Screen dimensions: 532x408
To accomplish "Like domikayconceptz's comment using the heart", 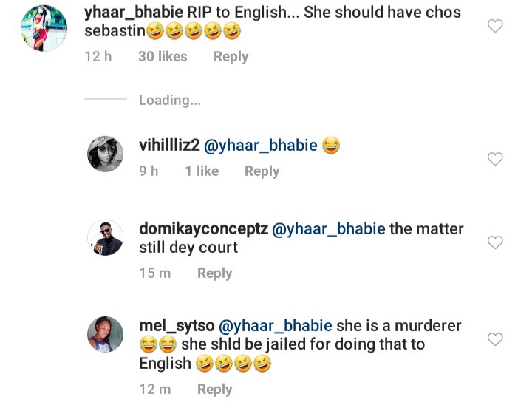I will [x=495, y=242].
